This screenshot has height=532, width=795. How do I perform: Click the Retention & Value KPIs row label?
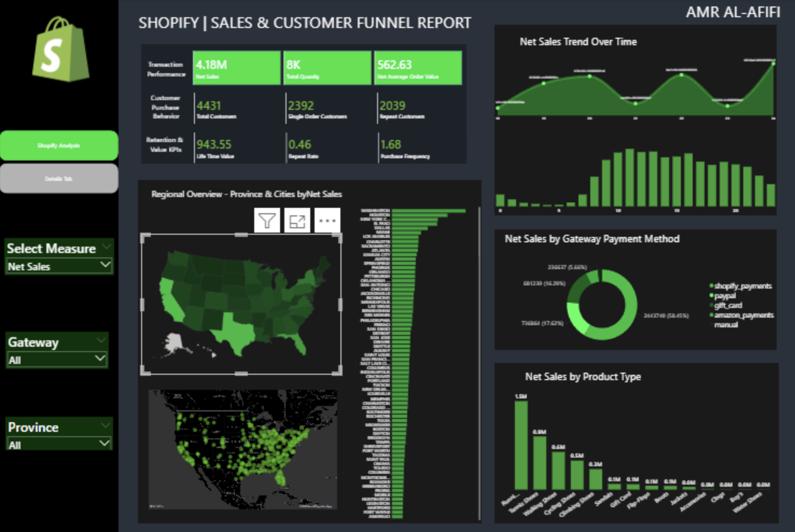pos(165,144)
